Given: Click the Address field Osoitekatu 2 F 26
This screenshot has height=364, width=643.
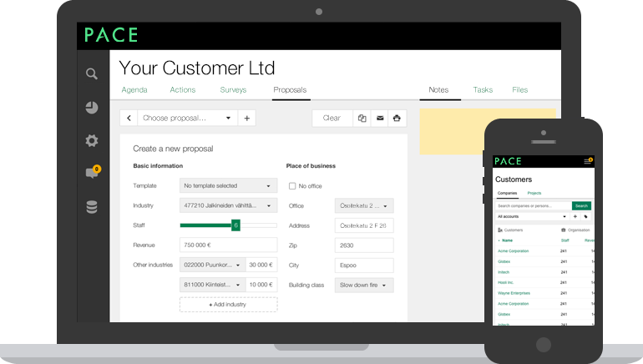Looking at the screenshot, I should pyautogui.click(x=364, y=225).
